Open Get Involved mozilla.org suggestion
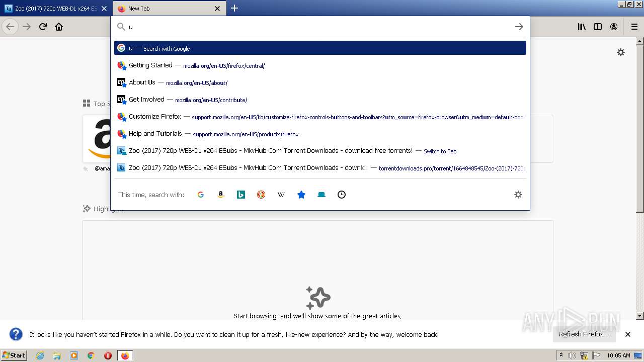Screen dimensions: 644x362 point(320,100)
